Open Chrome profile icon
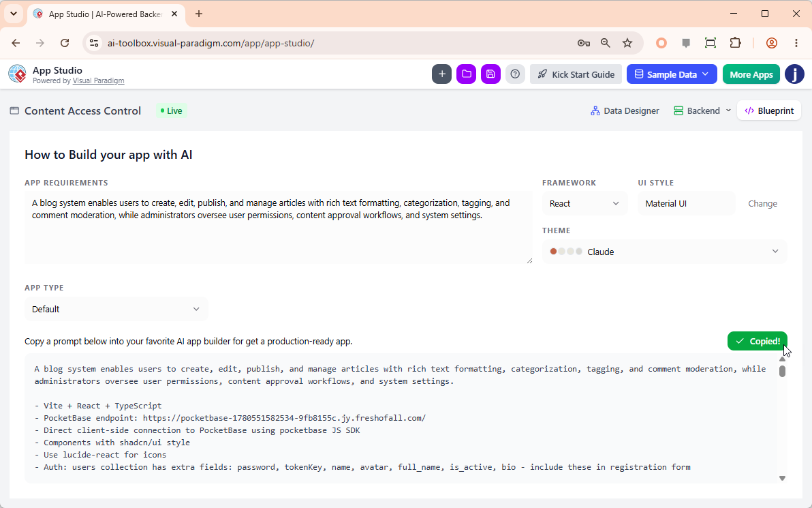 click(772, 43)
